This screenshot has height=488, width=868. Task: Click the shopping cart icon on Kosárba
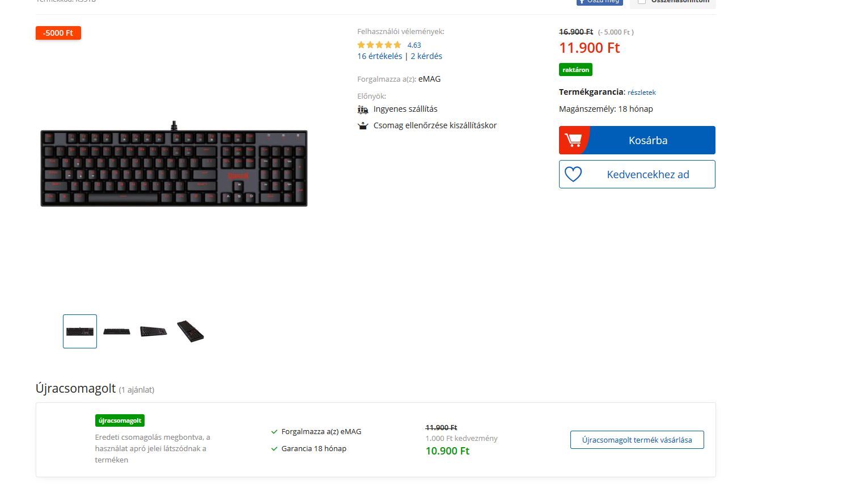click(573, 140)
